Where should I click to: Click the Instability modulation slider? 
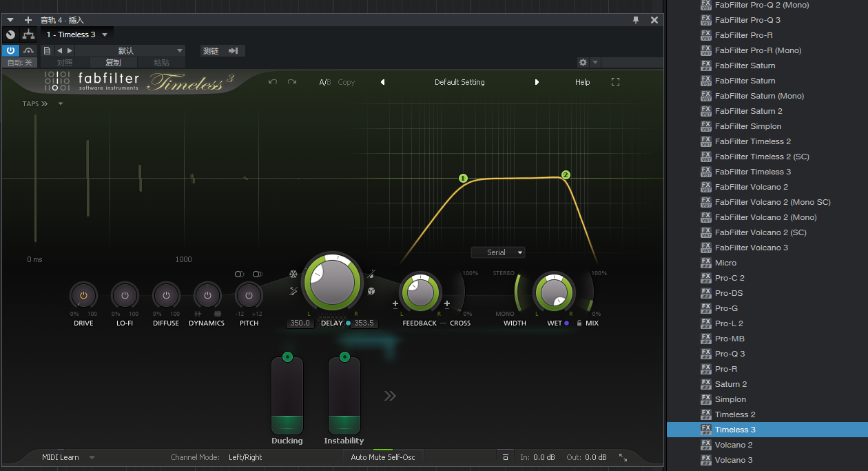344,395
